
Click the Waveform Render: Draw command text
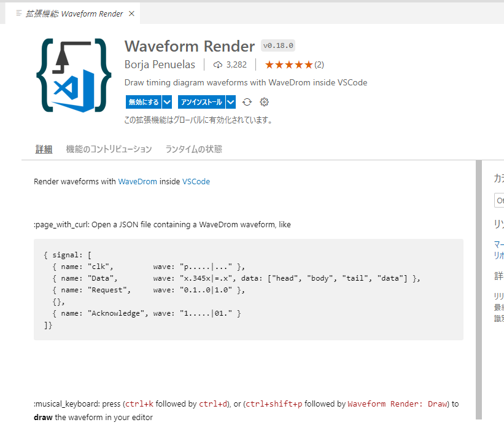click(x=397, y=404)
